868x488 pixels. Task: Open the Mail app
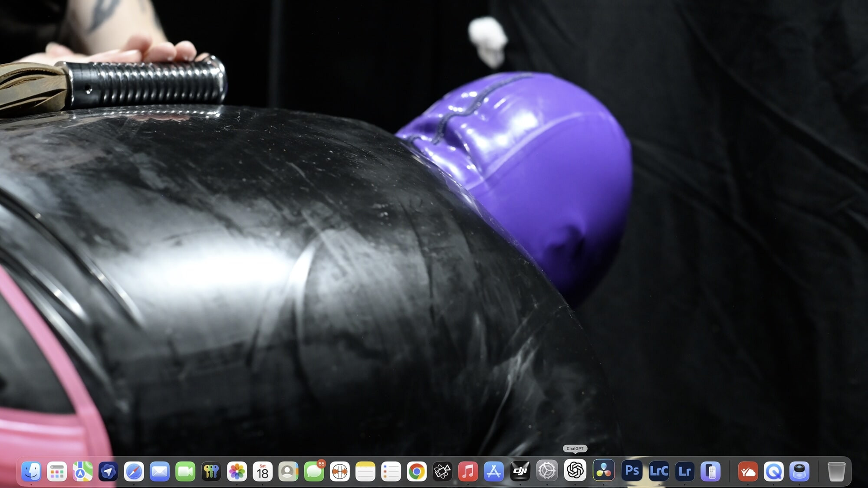[160, 472]
